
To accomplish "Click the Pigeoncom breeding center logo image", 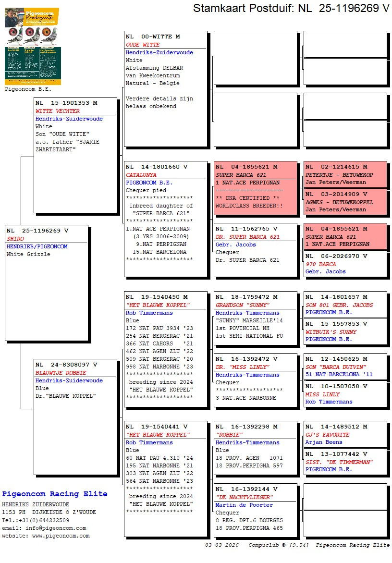I will point(32,46).
